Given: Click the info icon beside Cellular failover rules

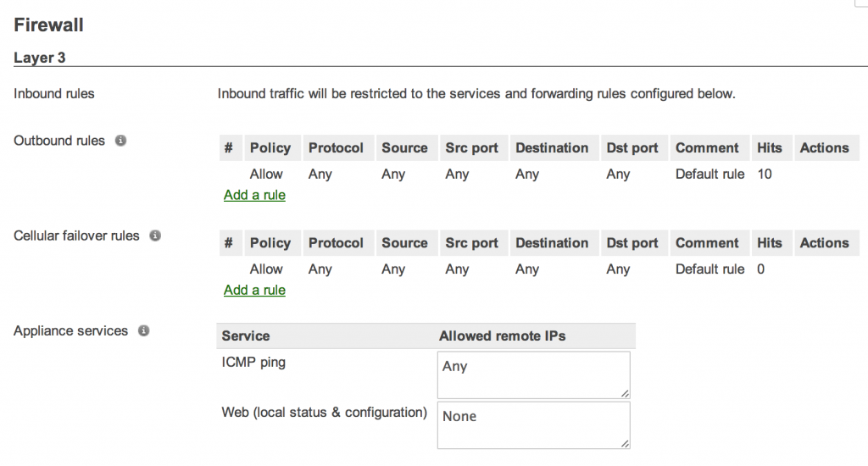Looking at the screenshot, I should point(155,236).
